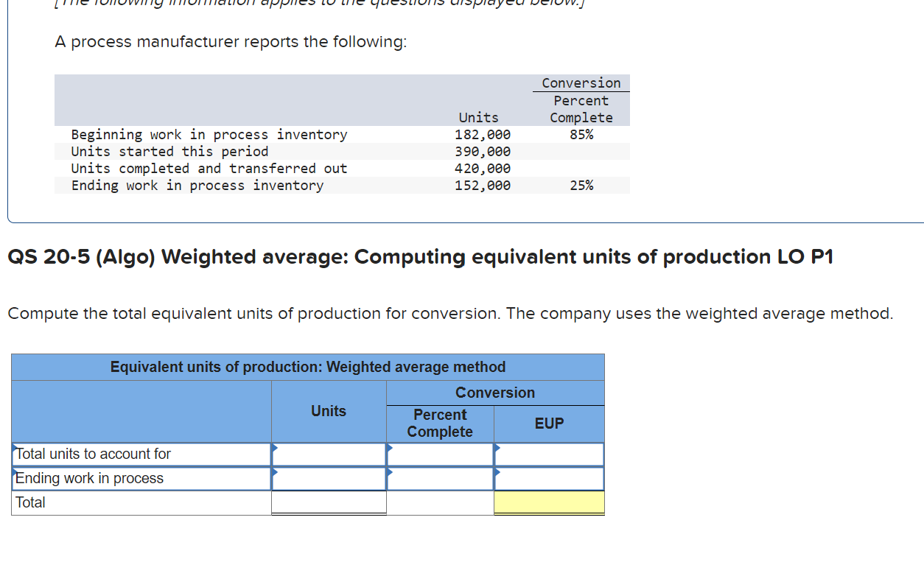Screen dimensions: 924x576
Task: Click the Units cell in the Total row
Action: [x=329, y=502]
